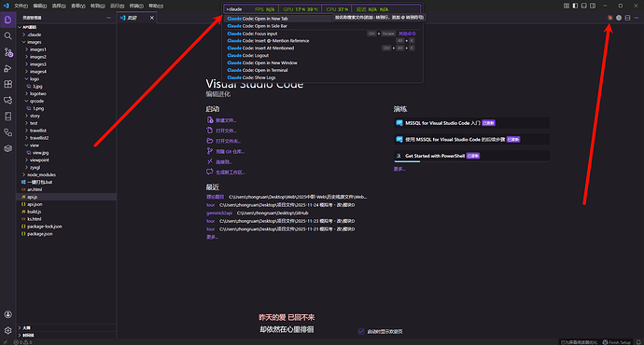
Task: Click More link under walkthroughs
Action: point(399,169)
